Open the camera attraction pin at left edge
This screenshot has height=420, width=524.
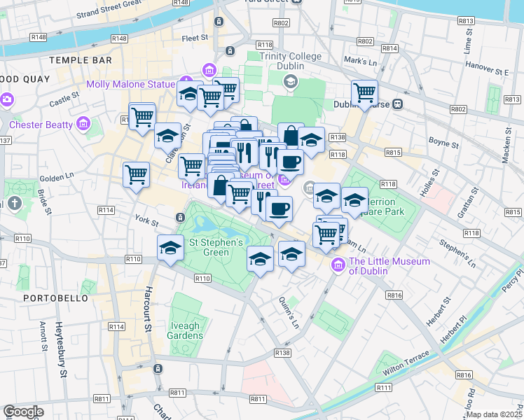pos(6,99)
